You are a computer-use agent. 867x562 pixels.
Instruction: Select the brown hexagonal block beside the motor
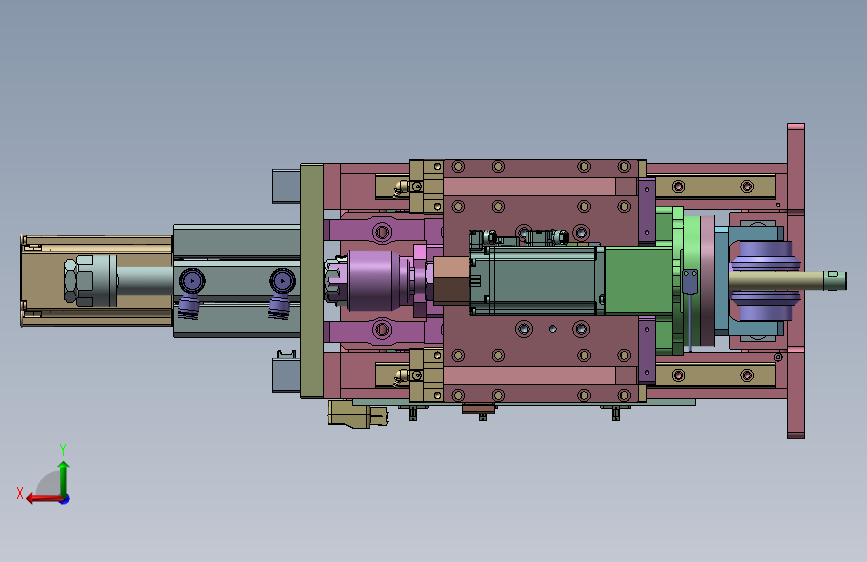click(x=451, y=280)
